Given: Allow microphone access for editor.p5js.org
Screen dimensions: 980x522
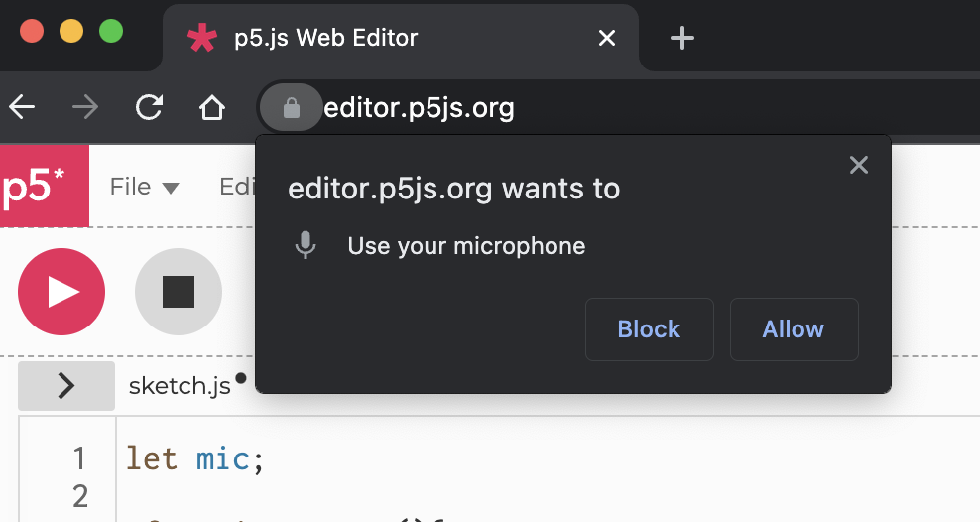Looking at the screenshot, I should tap(794, 329).
